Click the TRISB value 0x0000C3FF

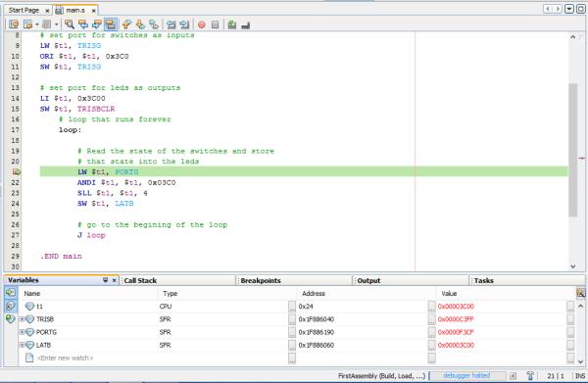click(x=456, y=319)
